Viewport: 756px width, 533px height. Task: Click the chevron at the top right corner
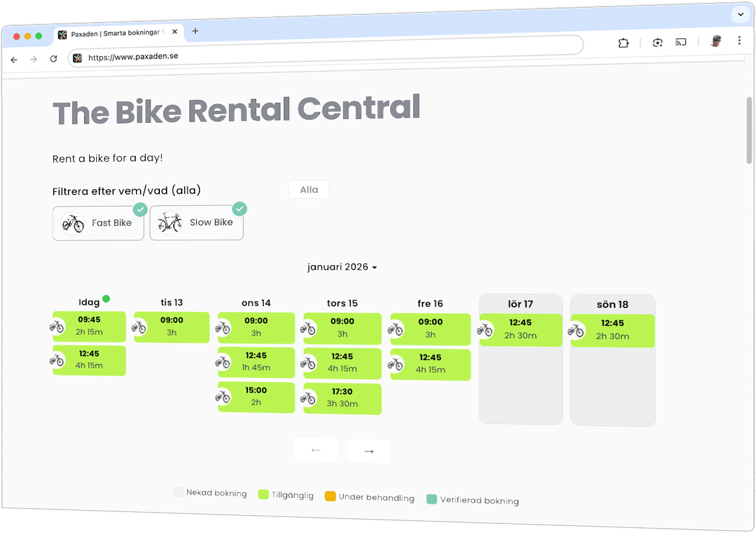740,14
